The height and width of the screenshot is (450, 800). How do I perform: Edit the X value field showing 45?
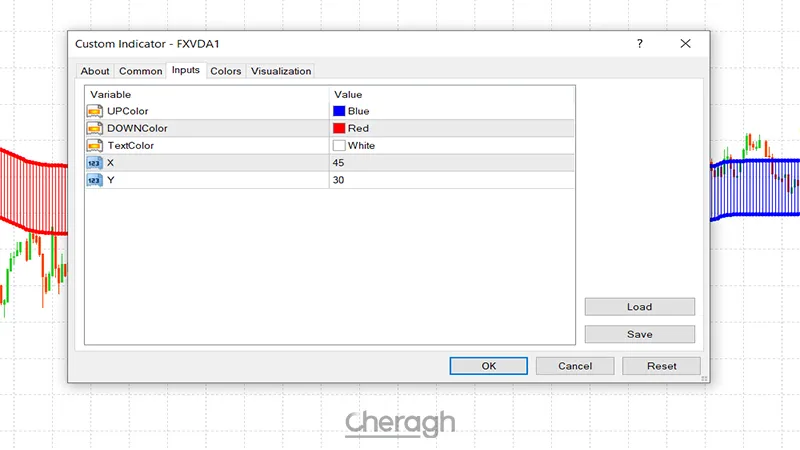point(452,162)
